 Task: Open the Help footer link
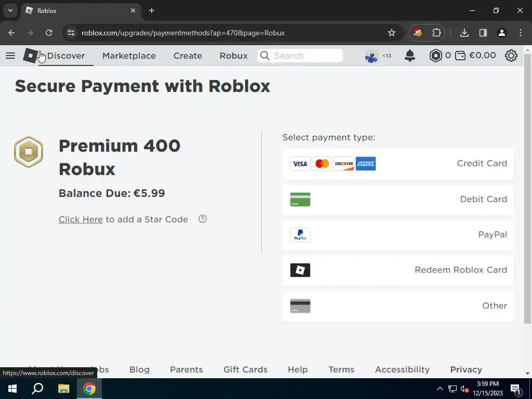tap(298, 369)
